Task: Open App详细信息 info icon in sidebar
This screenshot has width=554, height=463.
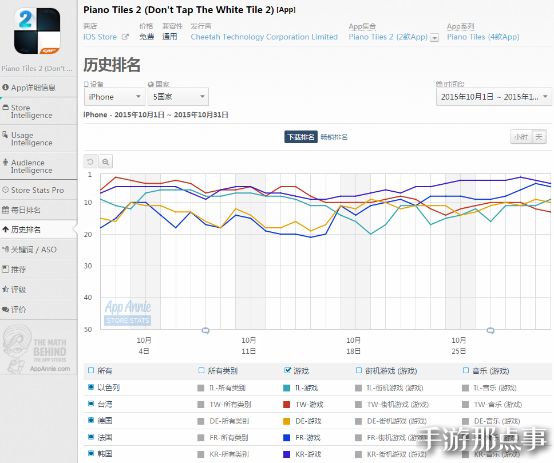Action: pos(5,87)
